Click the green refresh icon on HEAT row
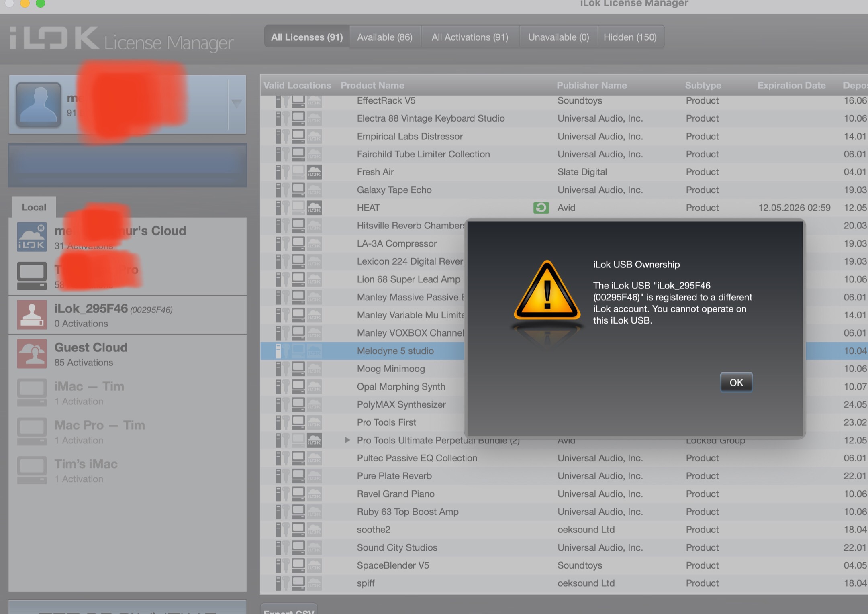The width and height of the screenshot is (868, 614). tap(541, 208)
